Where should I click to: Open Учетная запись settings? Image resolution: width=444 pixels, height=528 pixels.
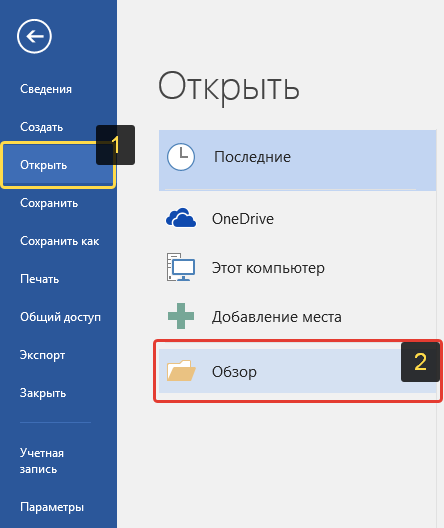42,461
